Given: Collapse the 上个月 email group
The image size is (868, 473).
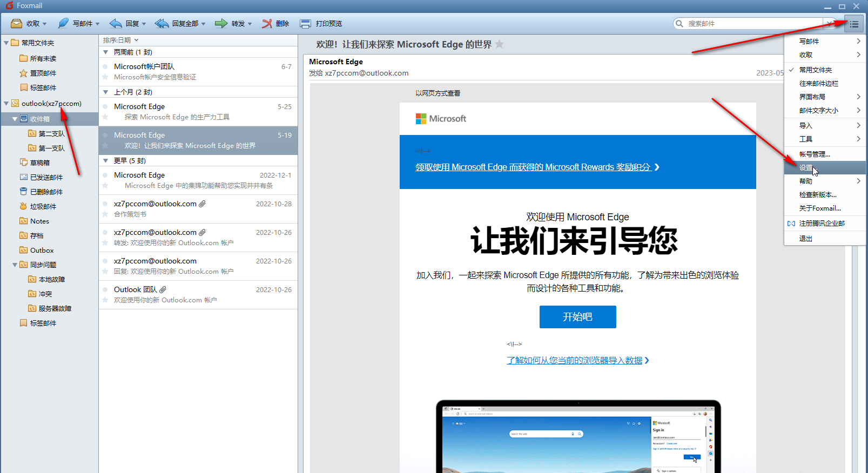Looking at the screenshot, I should point(106,92).
